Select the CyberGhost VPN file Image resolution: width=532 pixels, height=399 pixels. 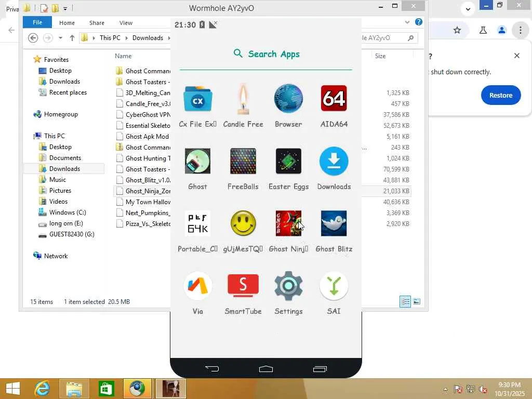(x=148, y=115)
